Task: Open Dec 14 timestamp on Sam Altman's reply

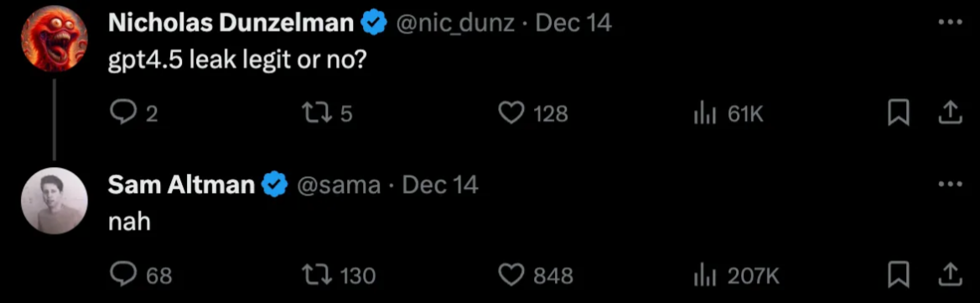Action: (x=440, y=185)
